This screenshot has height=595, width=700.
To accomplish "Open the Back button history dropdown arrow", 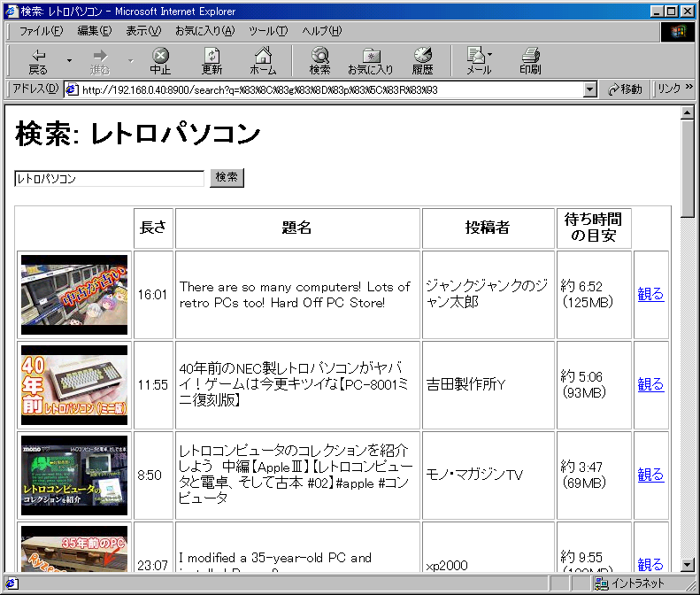I will (69, 60).
